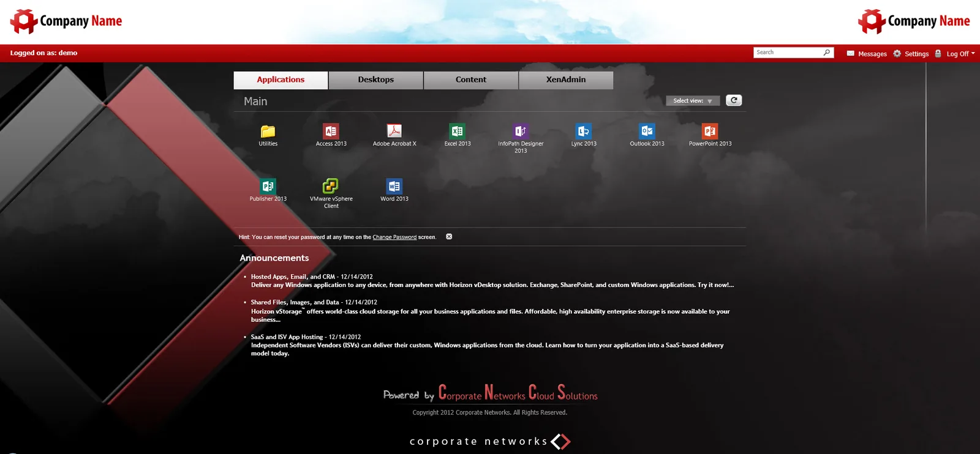Image resolution: width=980 pixels, height=454 pixels.
Task: Launch Adobe Acrobat X
Action: pos(394,135)
